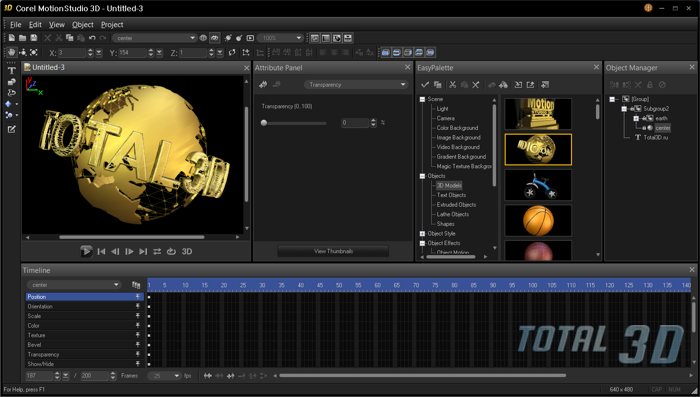The image size is (700, 397).
Task: Select the Insert Text tool
Action: (12, 70)
